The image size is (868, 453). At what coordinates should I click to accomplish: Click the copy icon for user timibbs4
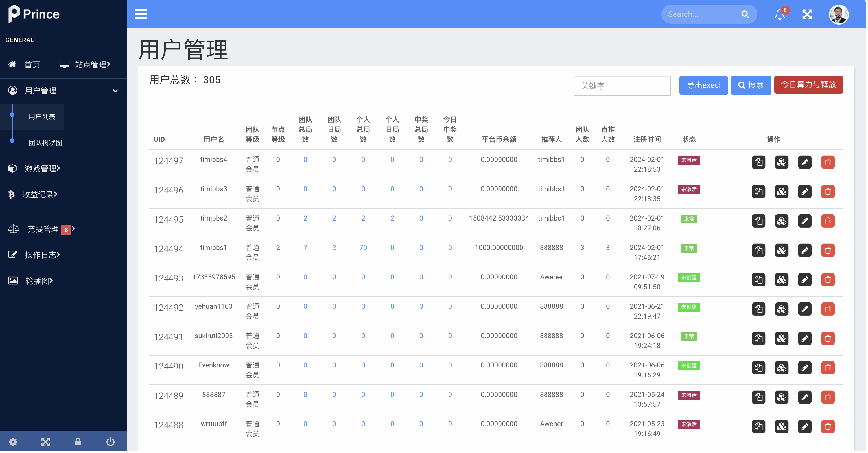(x=758, y=162)
